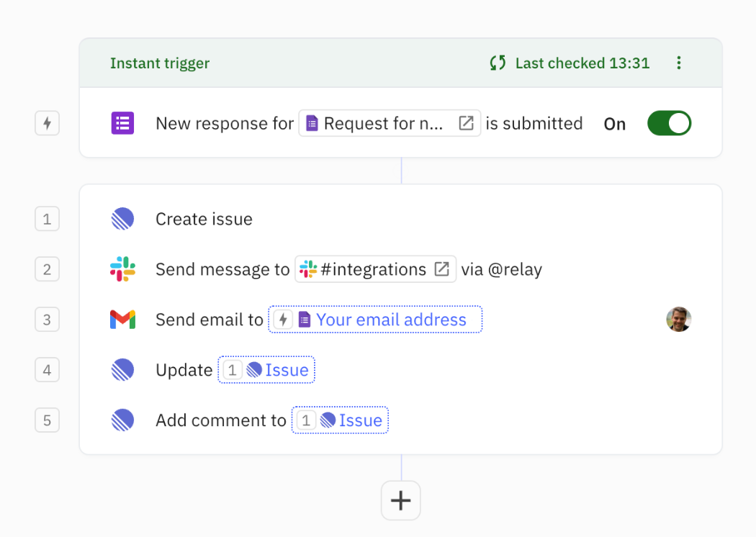Click the user avatar on the email step
Viewport: 756px width, 537px height.
(679, 320)
